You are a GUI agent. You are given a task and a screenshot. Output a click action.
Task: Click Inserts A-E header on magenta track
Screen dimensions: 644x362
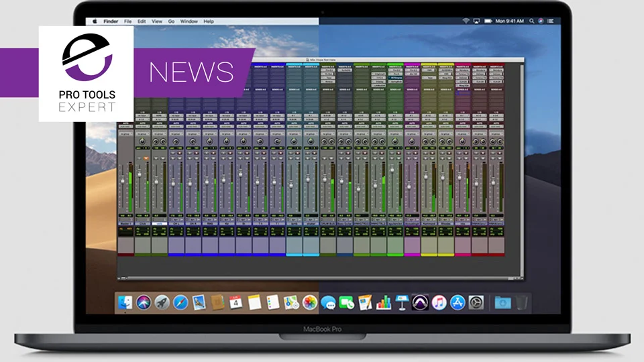(412, 66)
